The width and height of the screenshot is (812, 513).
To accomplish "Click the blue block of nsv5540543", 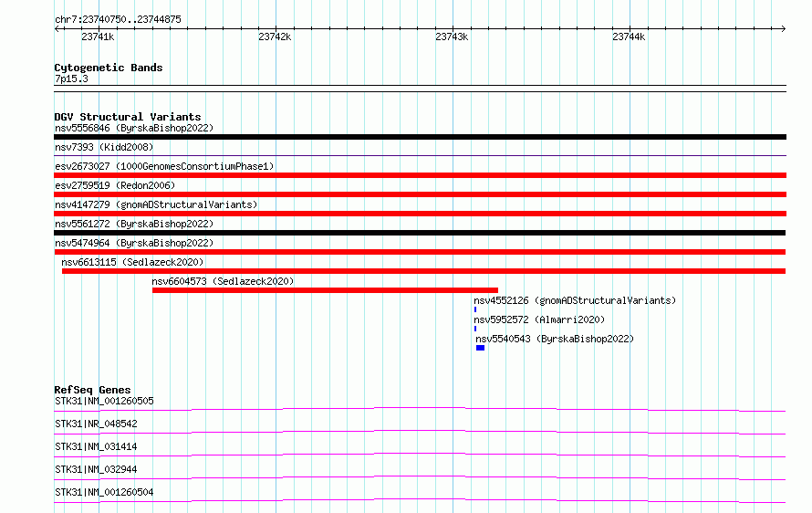I will click(x=480, y=348).
